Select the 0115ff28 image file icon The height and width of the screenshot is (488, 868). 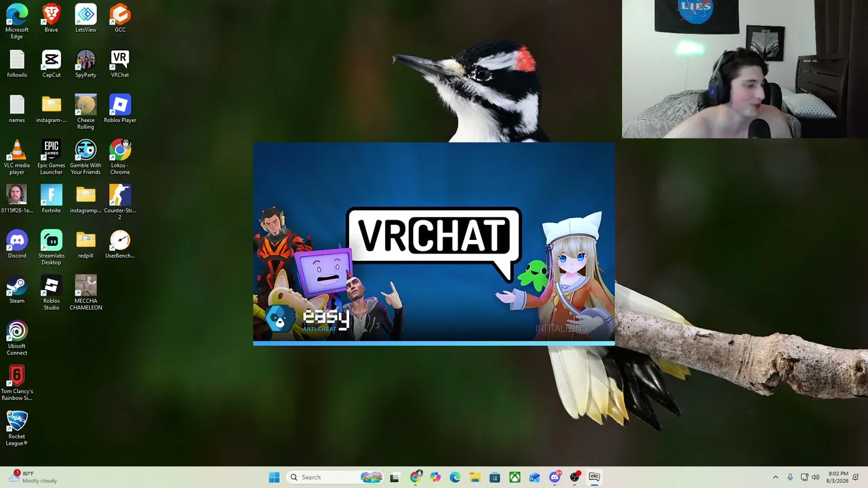click(x=17, y=199)
